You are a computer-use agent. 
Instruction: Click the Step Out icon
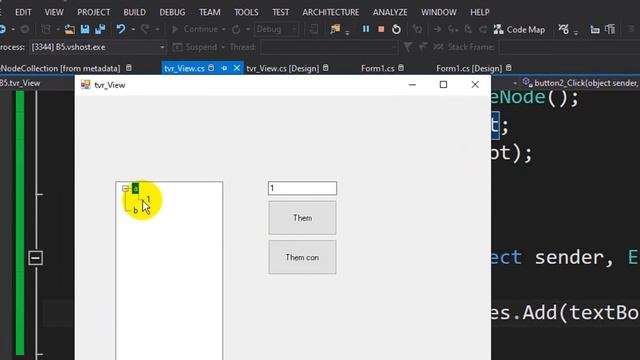483,29
